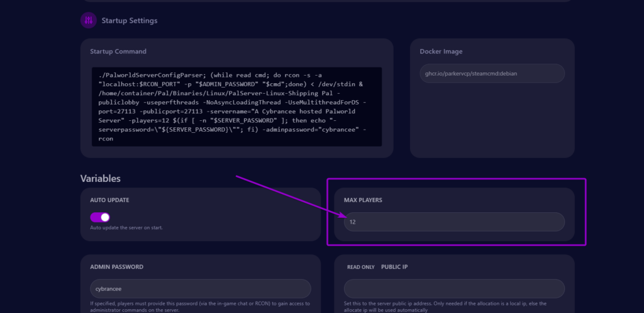The width and height of the screenshot is (644, 313).
Task: Click the Public IP read-only field
Action: (454, 288)
